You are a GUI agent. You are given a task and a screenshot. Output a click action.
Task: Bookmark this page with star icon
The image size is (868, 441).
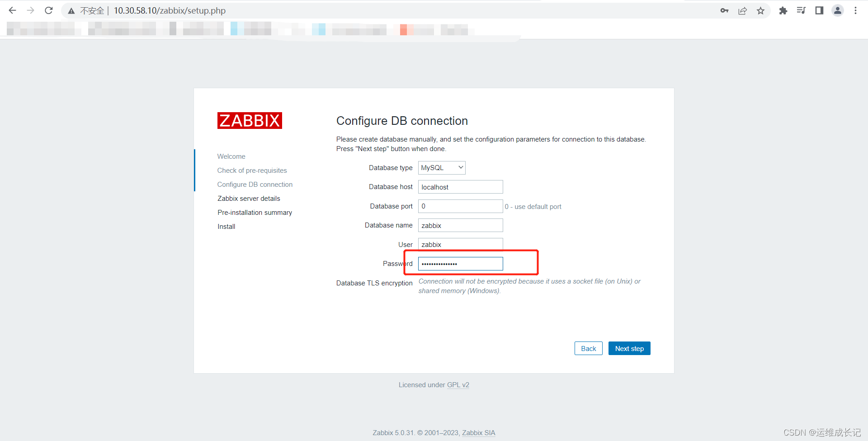pyautogui.click(x=760, y=10)
